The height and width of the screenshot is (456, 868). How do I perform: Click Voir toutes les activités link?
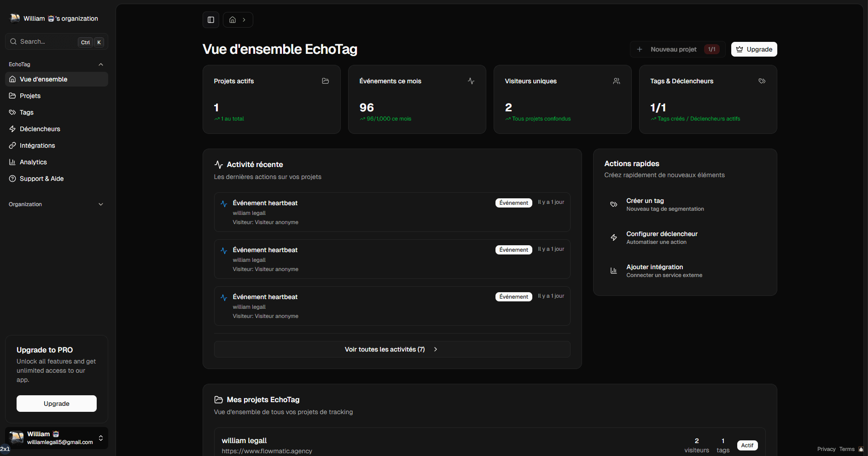[392, 349]
